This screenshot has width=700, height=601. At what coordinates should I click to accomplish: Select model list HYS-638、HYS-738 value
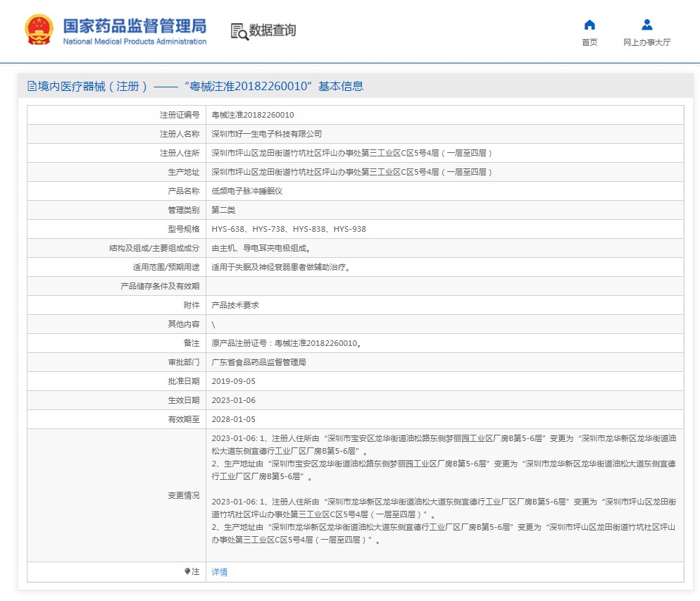point(289,229)
